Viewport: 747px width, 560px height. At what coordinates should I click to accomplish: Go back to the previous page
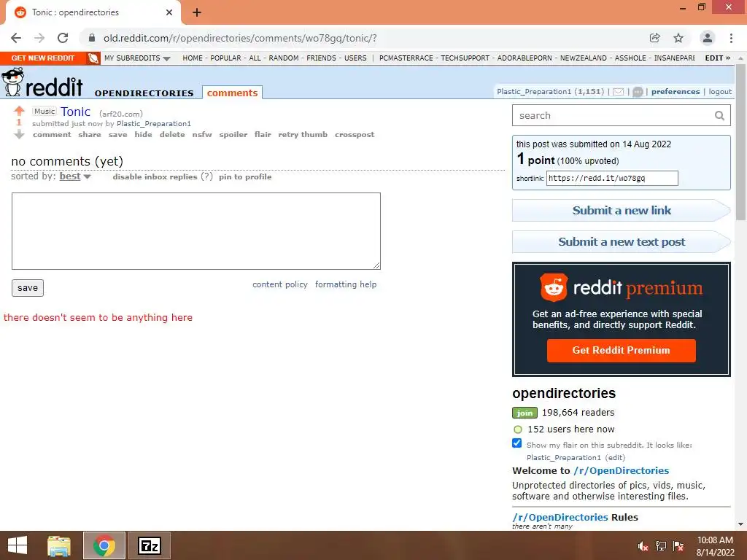coord(16,38)
